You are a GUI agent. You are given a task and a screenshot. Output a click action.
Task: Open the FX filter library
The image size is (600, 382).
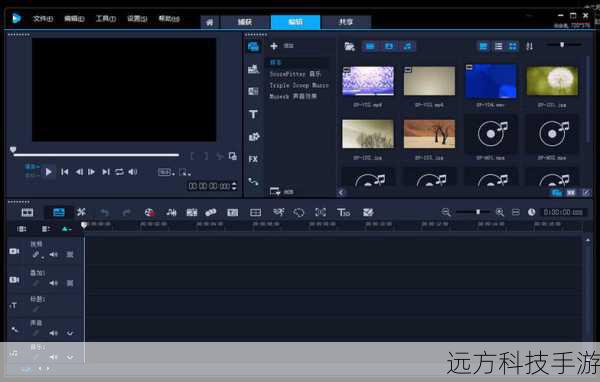[x=253, y=159]
